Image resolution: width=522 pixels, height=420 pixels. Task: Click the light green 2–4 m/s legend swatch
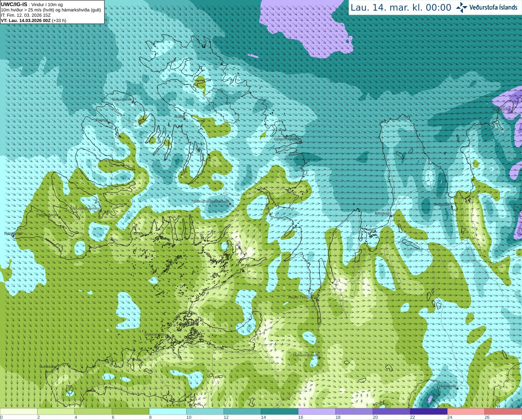click(x=56, y=411)
